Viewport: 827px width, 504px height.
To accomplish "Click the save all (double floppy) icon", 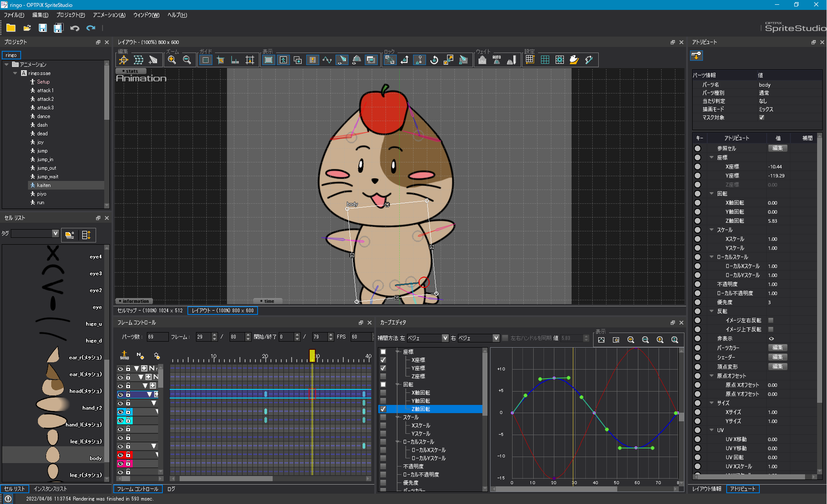I will (x=58, y=28).
